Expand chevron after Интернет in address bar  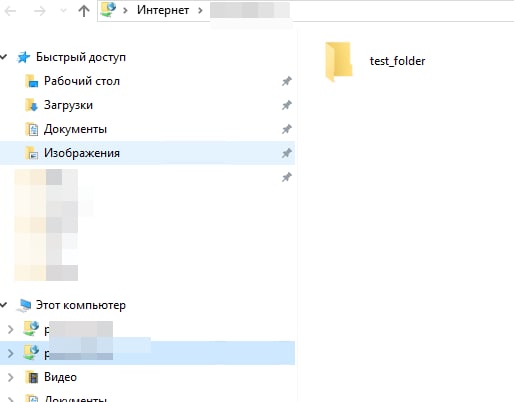[x=200, y=11]
